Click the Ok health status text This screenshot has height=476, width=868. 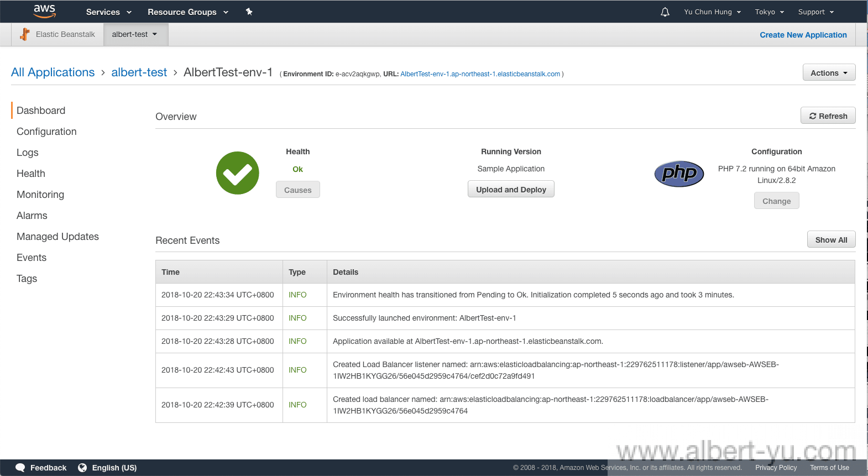click(x=297, y=169)
